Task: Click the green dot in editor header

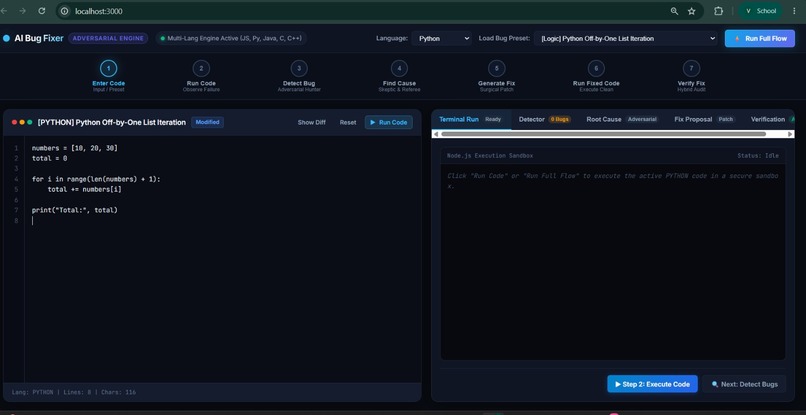Action: coord(30,122)
